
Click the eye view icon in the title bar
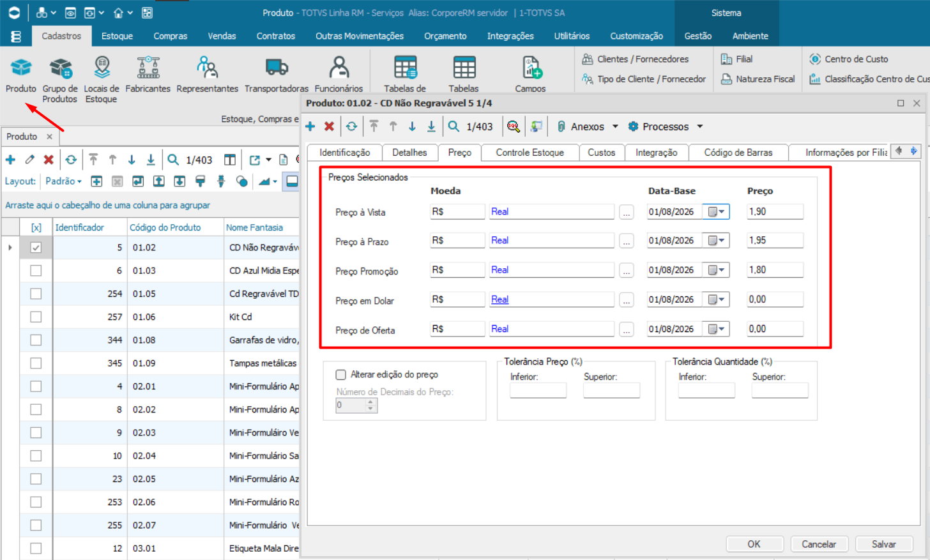(71, 13)
